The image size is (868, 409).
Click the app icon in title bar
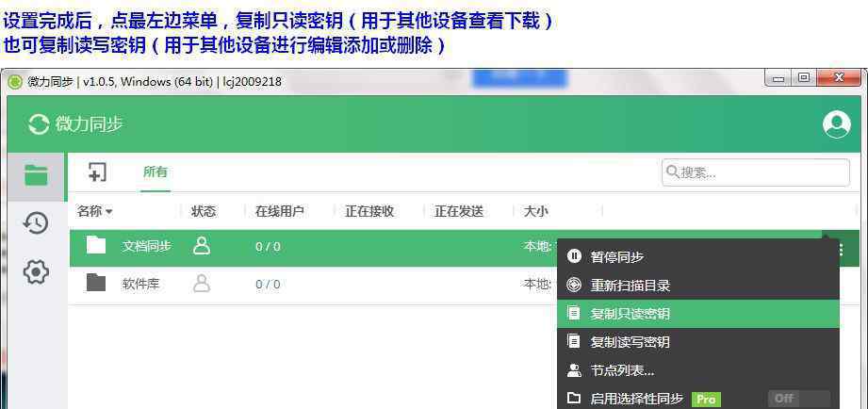(x=16, y=82)
